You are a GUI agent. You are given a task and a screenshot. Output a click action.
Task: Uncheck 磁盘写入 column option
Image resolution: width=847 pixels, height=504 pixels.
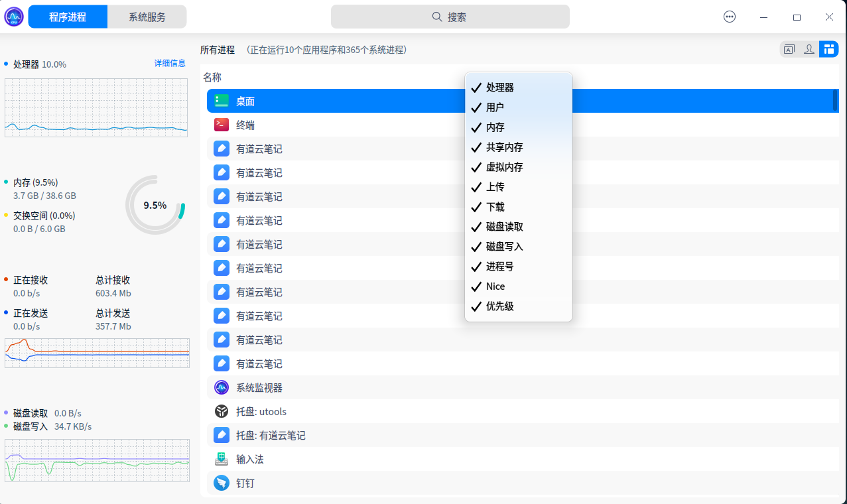pyautogui.click(x=519, y=247)
